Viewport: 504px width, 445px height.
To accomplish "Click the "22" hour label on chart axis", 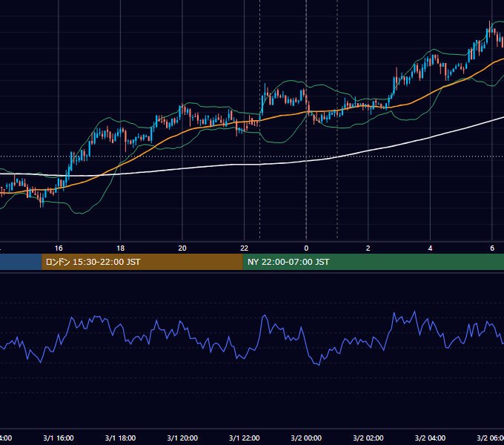I will (245, 248).
